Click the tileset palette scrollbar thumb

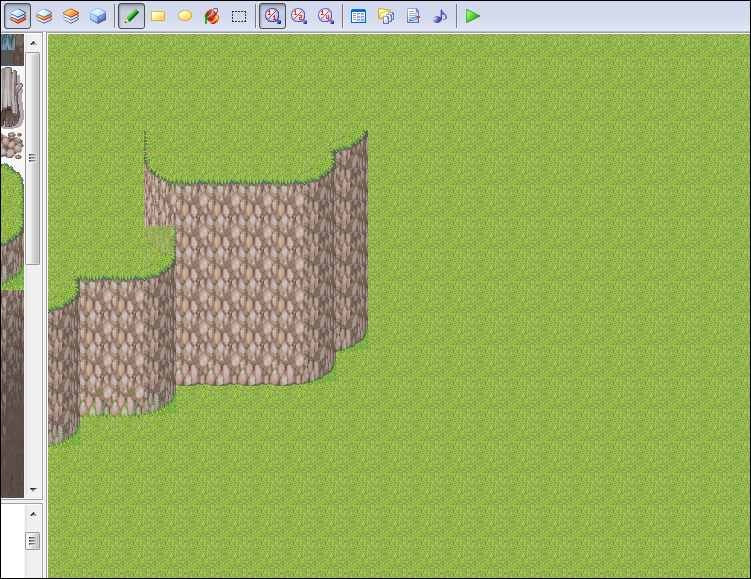pyautogui.click(x=33, y=158)
